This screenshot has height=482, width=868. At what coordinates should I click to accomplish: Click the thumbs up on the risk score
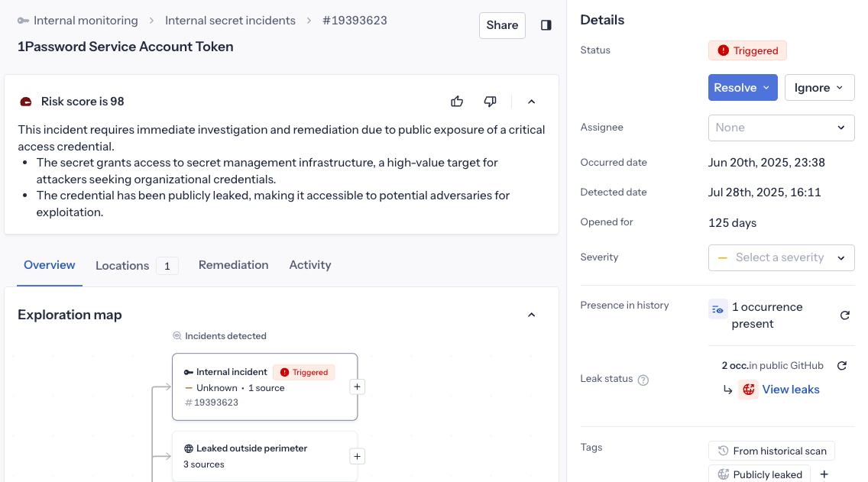pos(456,101)
